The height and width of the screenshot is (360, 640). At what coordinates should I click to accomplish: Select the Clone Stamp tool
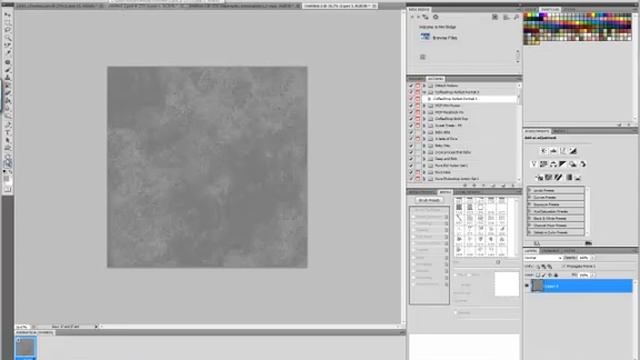coord(8,78)
